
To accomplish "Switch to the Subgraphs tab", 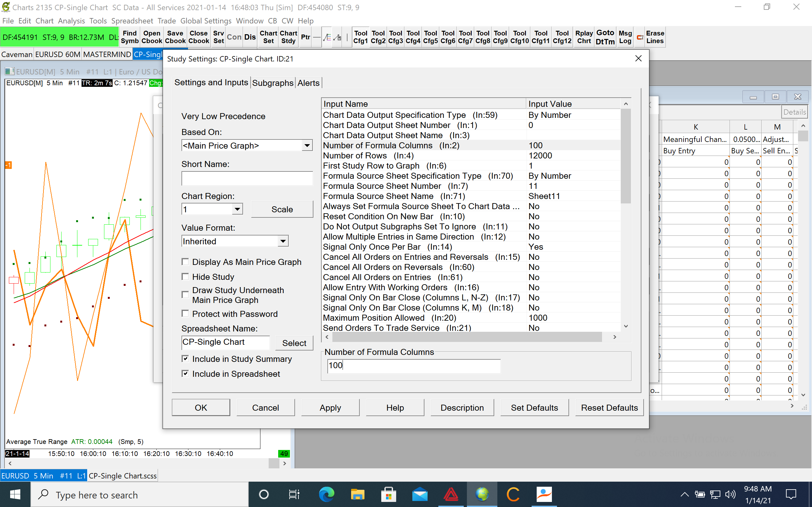I will (x=272, y=83).
